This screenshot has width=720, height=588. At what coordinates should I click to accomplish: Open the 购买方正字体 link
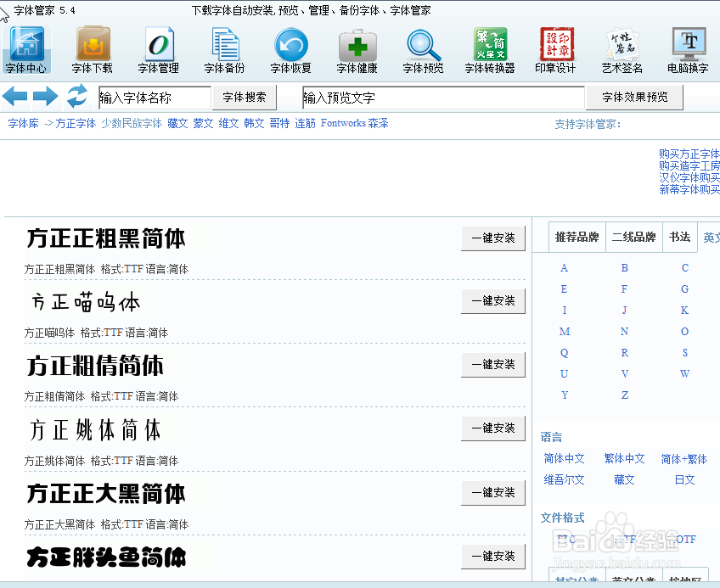[689, 154]
